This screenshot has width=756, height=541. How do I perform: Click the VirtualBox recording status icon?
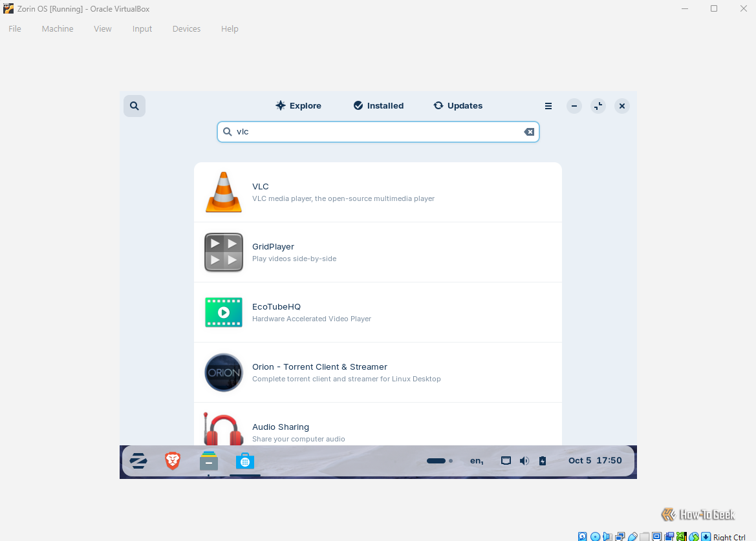click(669, 536)
